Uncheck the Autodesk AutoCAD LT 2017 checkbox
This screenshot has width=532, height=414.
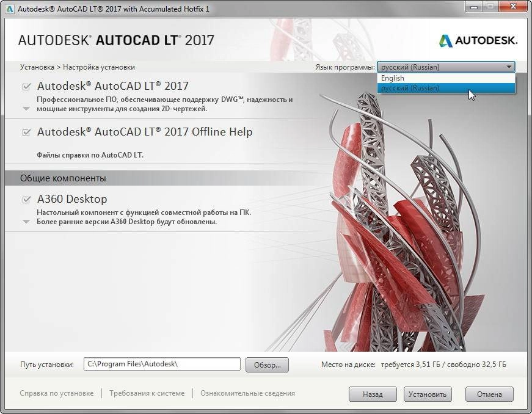26,87
